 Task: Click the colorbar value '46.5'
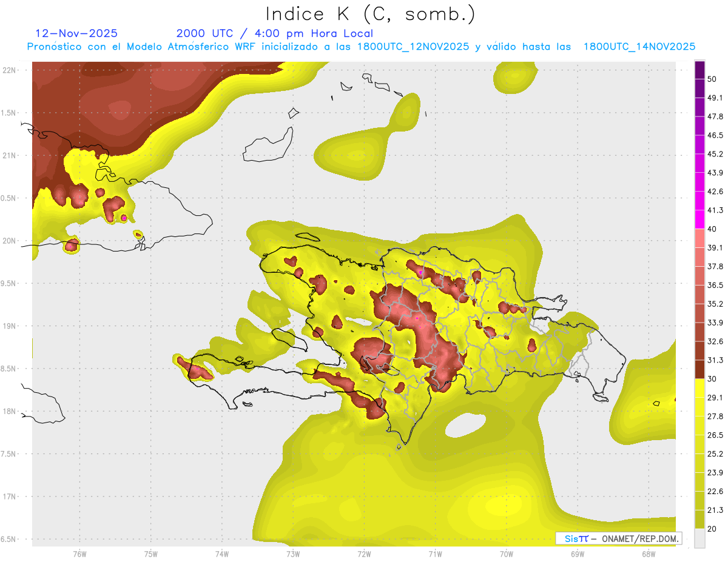click(715, 135)
